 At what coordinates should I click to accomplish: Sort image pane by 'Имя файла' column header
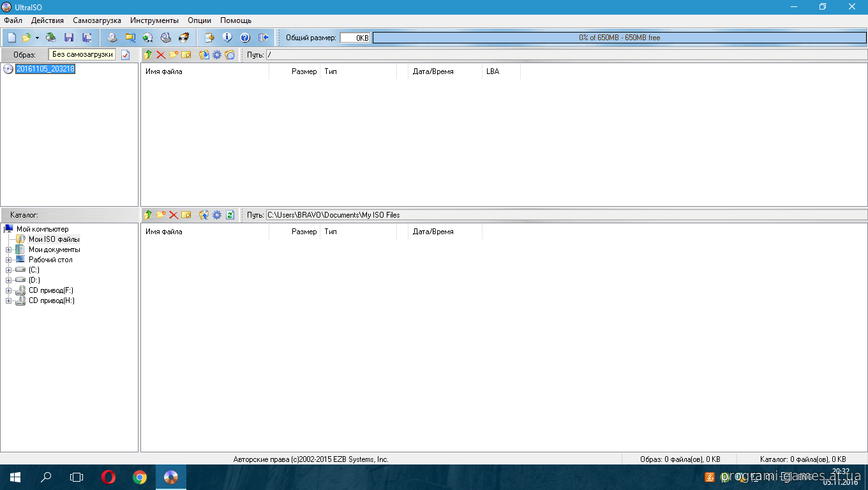[x=205, y=71]
